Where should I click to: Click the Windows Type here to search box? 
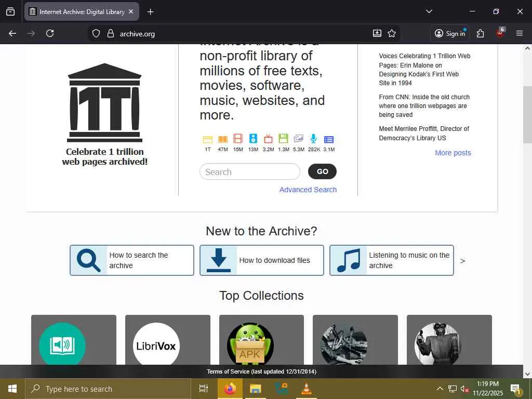coord(108,389)
